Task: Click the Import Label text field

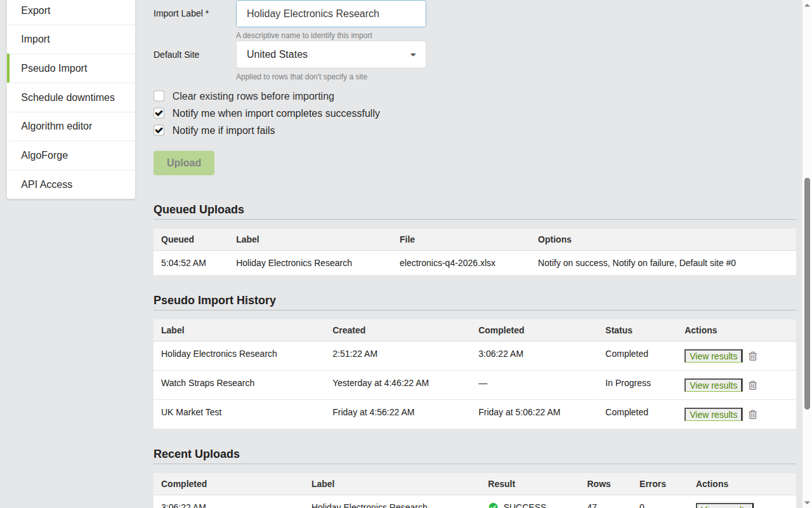Action: [x=331, y=13]
